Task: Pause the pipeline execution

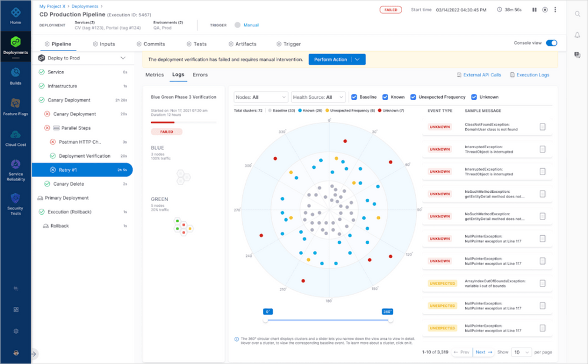Action: [534, 10]
